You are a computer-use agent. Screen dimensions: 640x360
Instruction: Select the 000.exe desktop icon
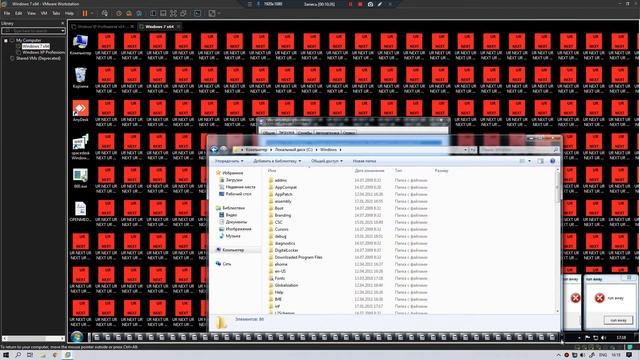[80, 178]
